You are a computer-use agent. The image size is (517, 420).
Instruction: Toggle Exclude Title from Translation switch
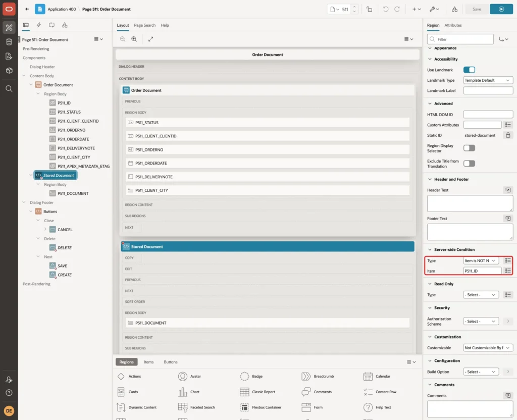[469, 164]
